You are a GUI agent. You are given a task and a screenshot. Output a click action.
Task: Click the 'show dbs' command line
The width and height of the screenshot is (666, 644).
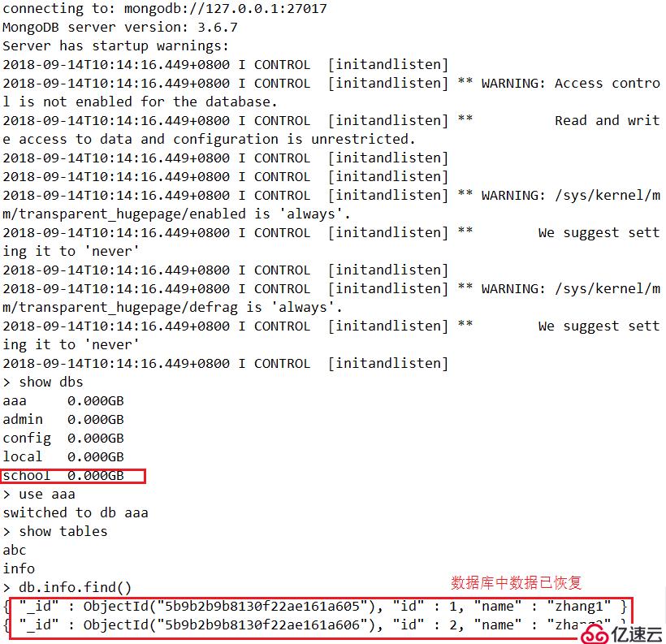(43, 382)
